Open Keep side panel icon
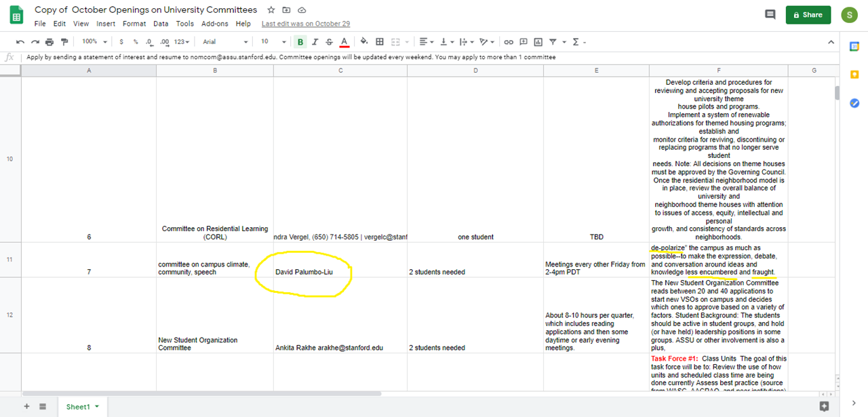 point(854,74)
